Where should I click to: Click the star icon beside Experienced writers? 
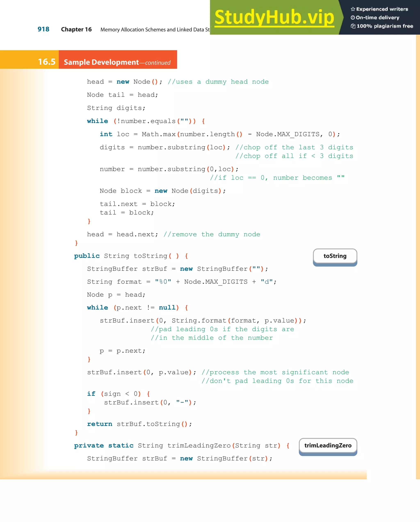tap(353, 9)
